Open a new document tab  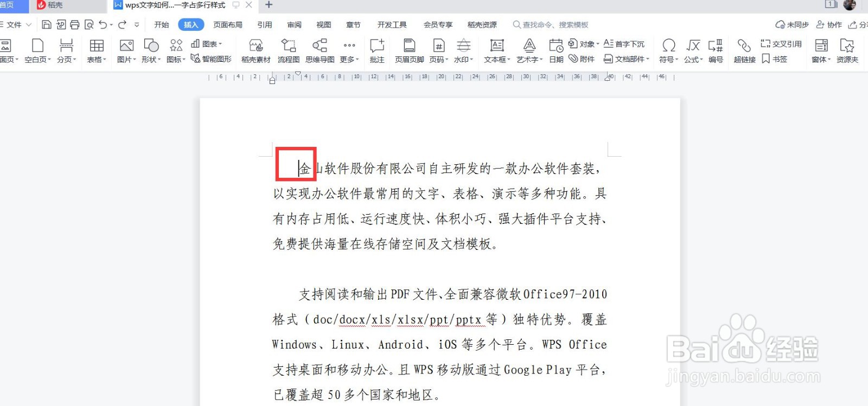269,5
